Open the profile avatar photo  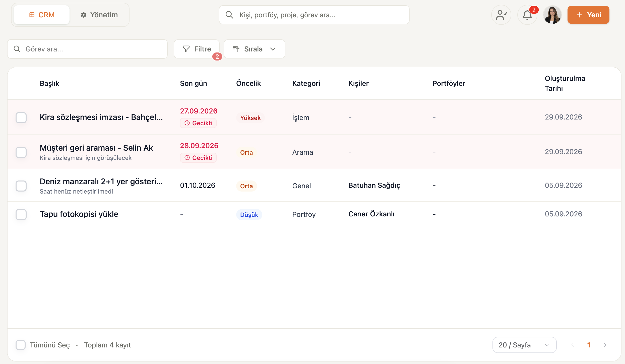click(552, 15)
